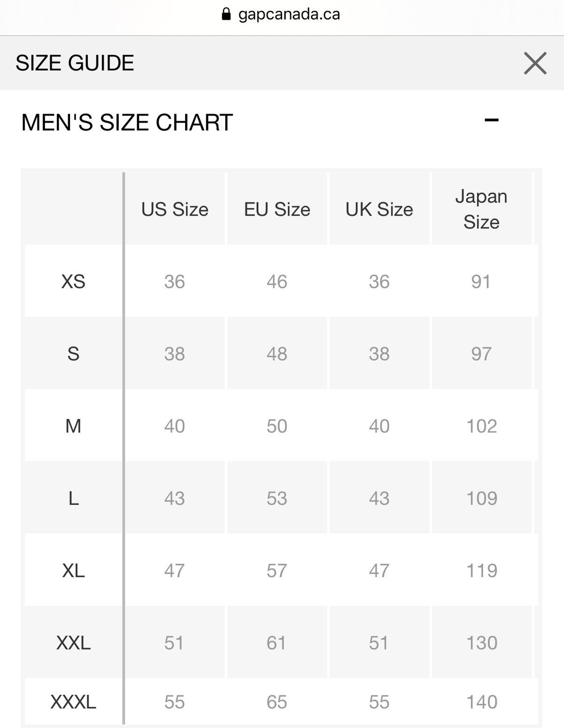The width and height of the screenshot is (564, 728).
Task: Tap EU size 53 in L row
Action: 277,499
